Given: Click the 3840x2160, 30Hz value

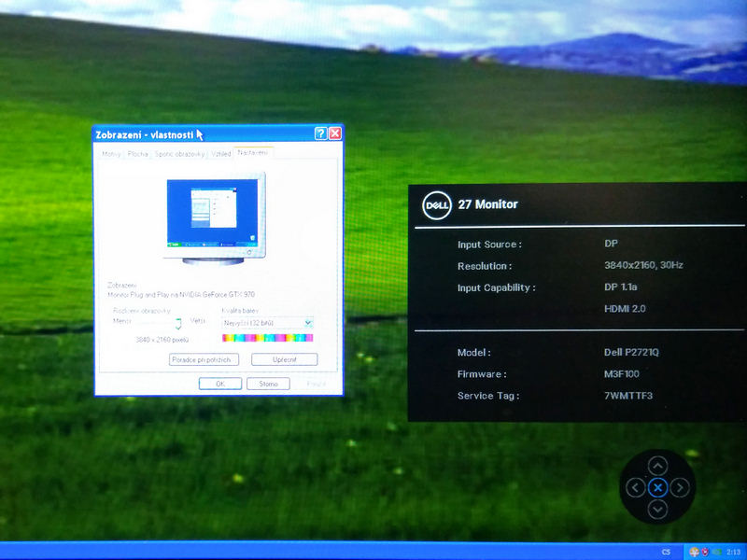Looking at the screenshot, I should (643, 265).
